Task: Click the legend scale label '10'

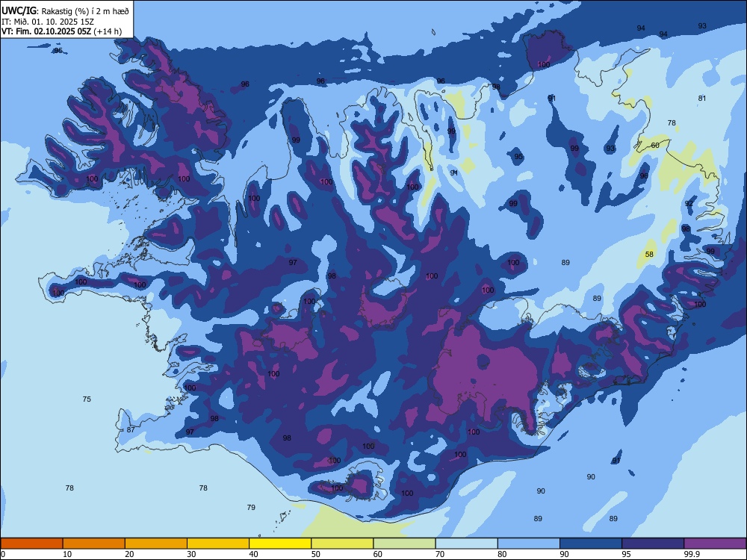Action: [x=67, y=554]
